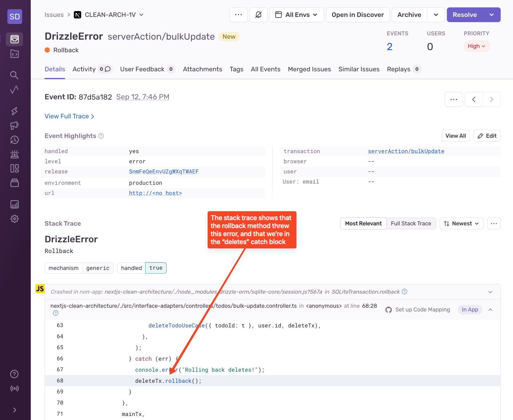Click the help icon under bulk-update.controller.ts path
This screenshot has width=513, height=420.
pos(56,313)
